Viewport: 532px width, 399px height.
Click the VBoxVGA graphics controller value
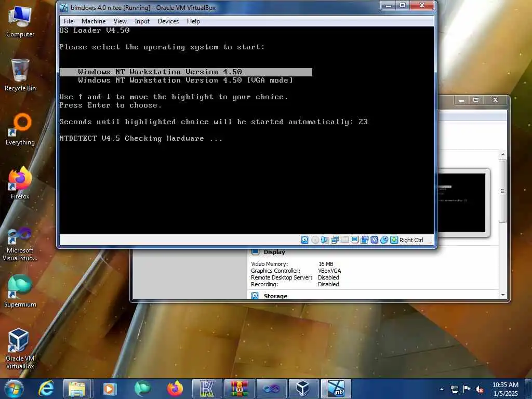click(x=329, y=271)
